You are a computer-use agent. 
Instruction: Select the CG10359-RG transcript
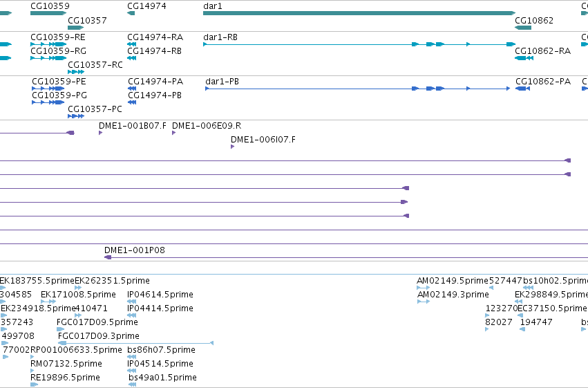(48, 58)
